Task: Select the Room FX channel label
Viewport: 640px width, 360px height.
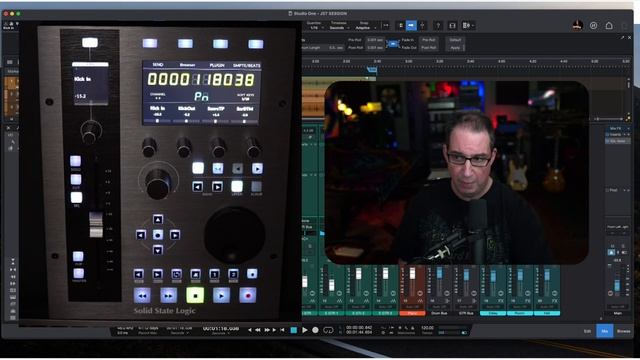Action: [x=520, y=313]
